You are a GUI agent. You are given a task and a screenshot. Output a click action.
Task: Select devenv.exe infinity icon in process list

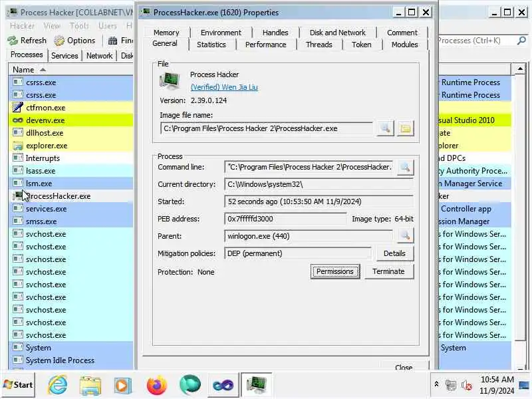point(18,120)
